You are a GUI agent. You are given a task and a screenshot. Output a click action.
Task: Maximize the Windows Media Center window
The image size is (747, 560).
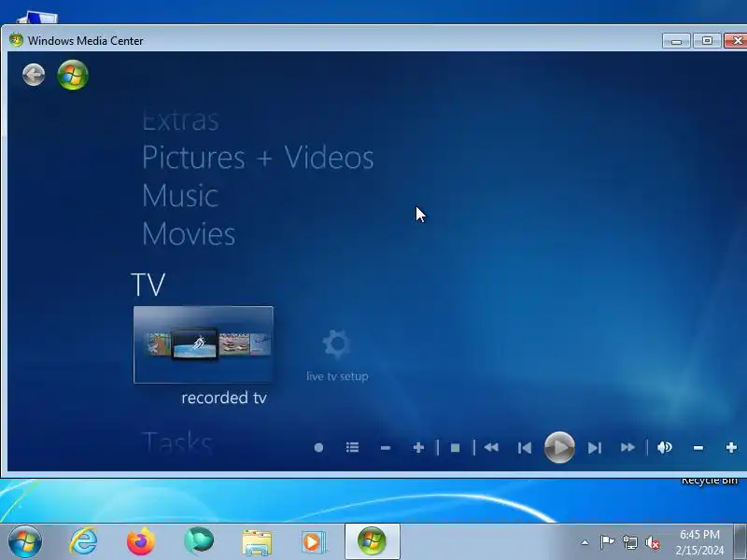coord(707,41)
